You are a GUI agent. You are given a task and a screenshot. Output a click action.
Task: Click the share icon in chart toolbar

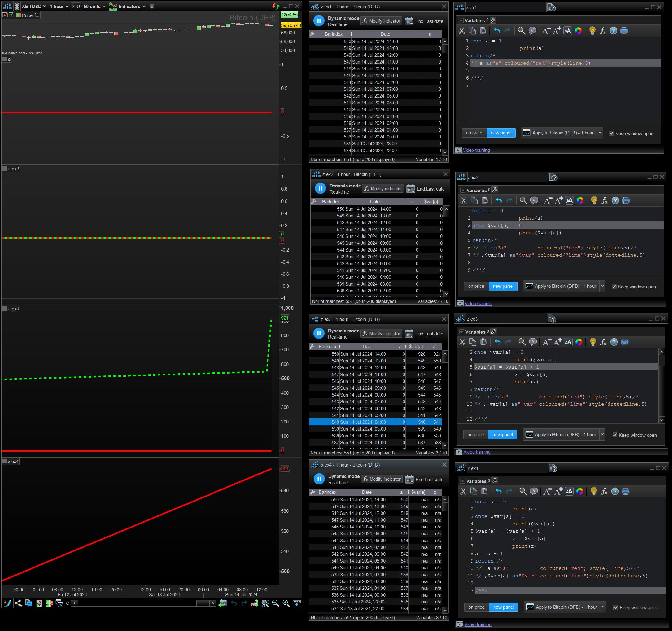(18, 603)
